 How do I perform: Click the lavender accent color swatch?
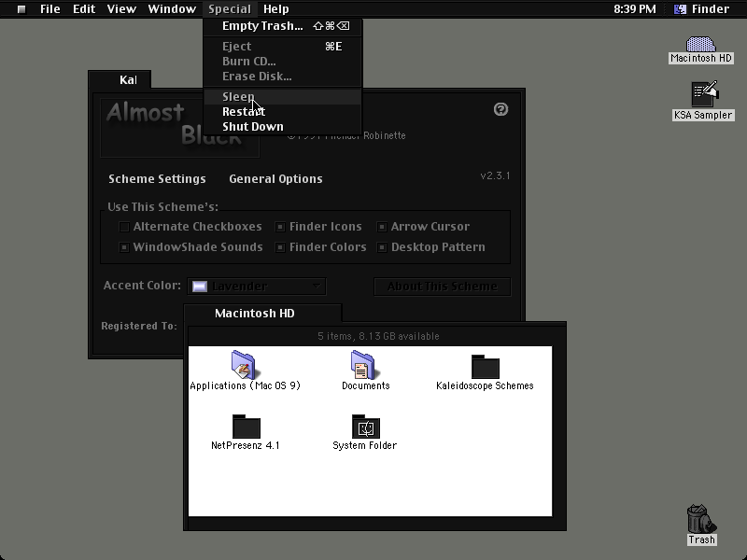200,287
